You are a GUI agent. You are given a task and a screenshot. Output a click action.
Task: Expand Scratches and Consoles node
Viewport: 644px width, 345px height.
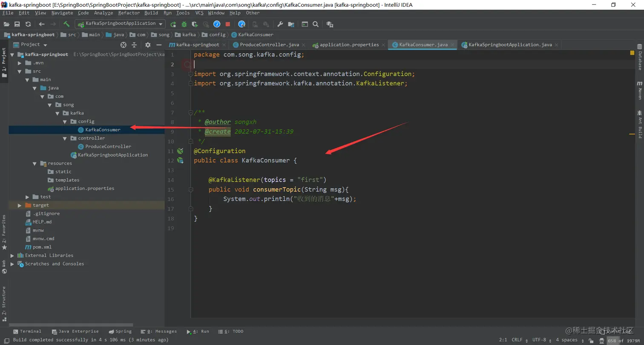(x=12, y=264)
